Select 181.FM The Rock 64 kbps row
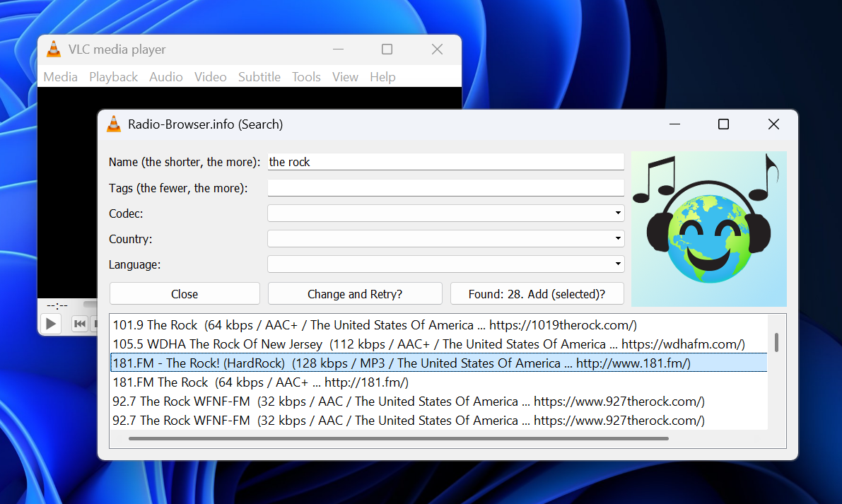Image resolution: width=842 pixels, height=504 pixels. (x=439, y=382)
